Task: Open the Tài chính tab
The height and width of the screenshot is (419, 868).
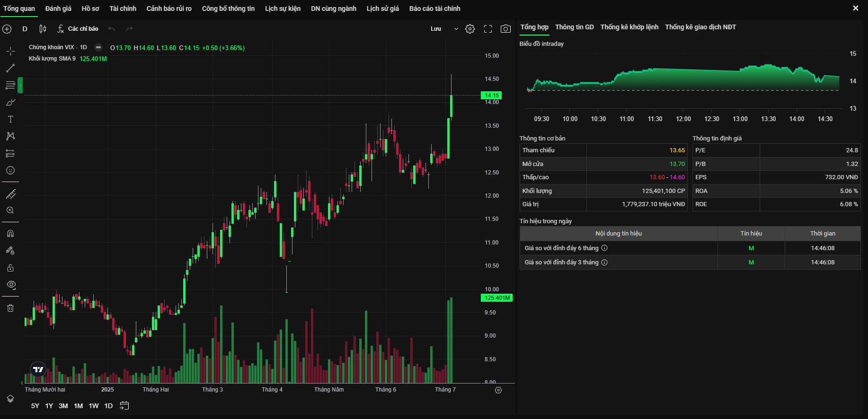Action: 123,9
